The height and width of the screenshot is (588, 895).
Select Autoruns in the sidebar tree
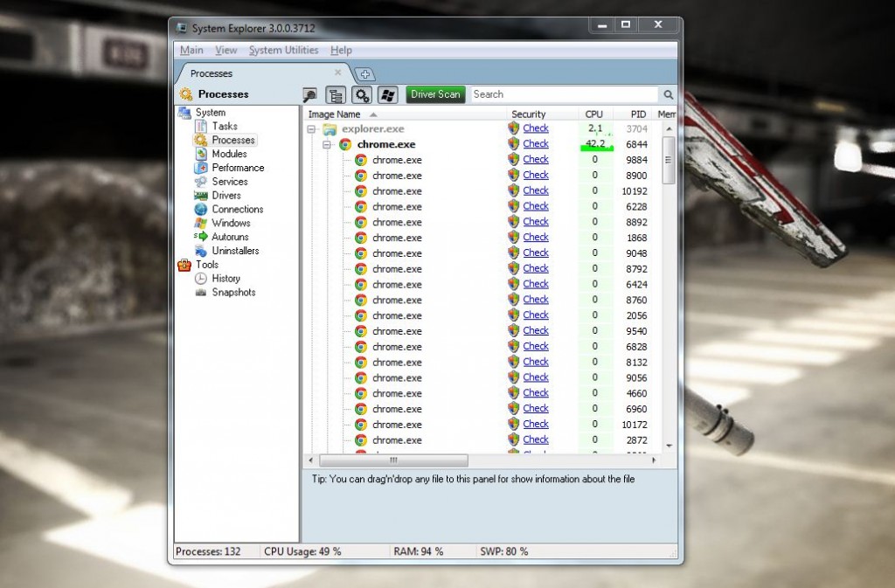[230, 237]
